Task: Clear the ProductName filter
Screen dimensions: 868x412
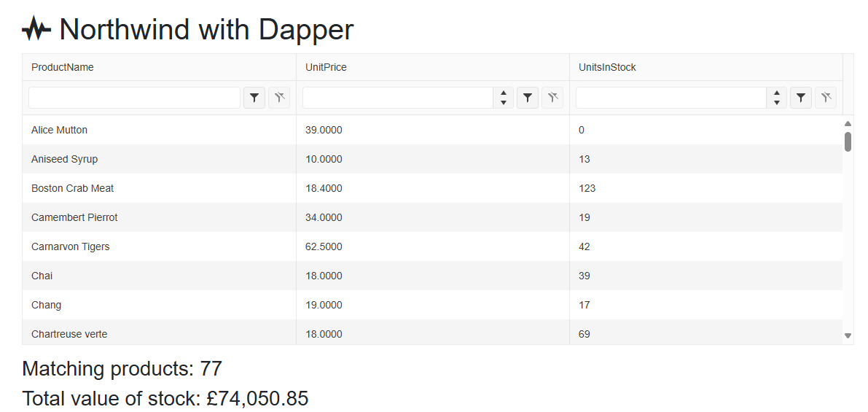Action: point(279,98)
